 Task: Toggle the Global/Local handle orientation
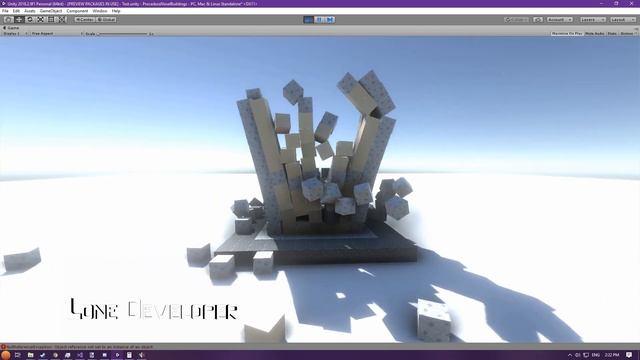click(106, 20)
